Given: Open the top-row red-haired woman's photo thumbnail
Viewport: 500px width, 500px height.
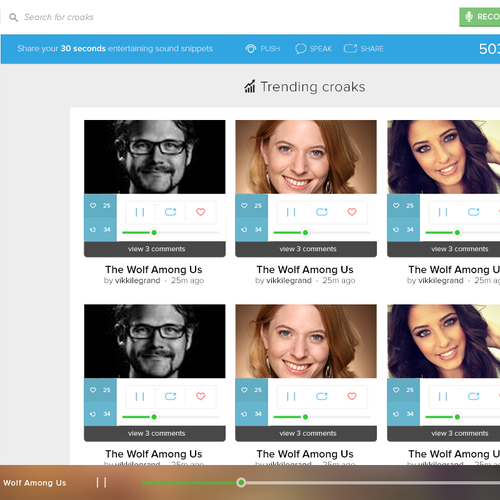Looking at the screenshot, I should 306,157.
